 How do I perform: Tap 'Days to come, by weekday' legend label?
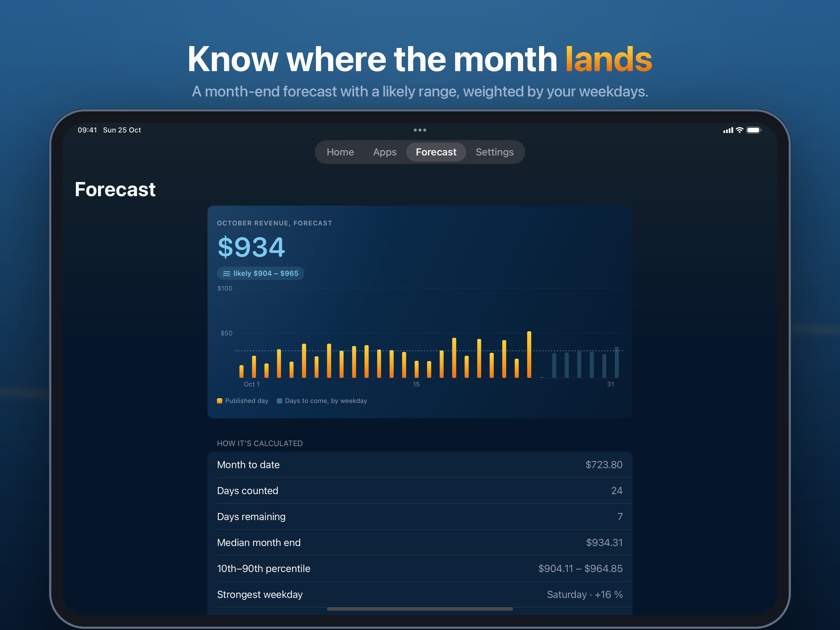tap(326, 401)
